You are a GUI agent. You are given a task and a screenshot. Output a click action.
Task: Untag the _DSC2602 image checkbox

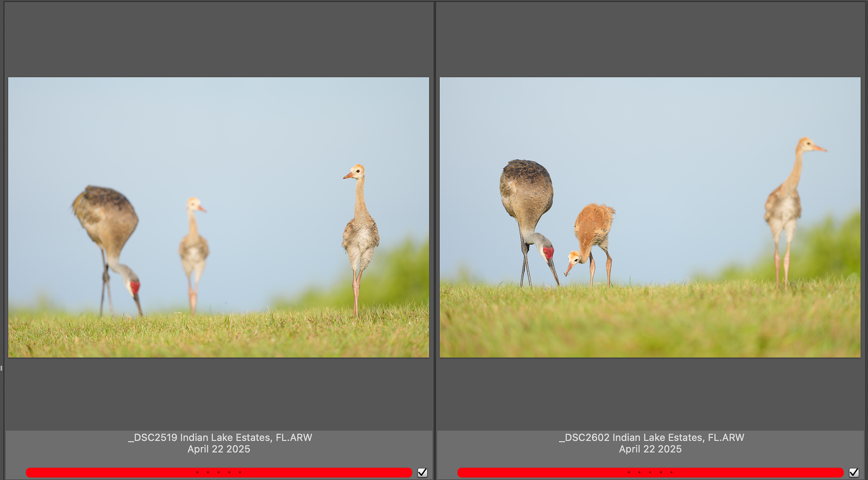(x=854, y=473)
